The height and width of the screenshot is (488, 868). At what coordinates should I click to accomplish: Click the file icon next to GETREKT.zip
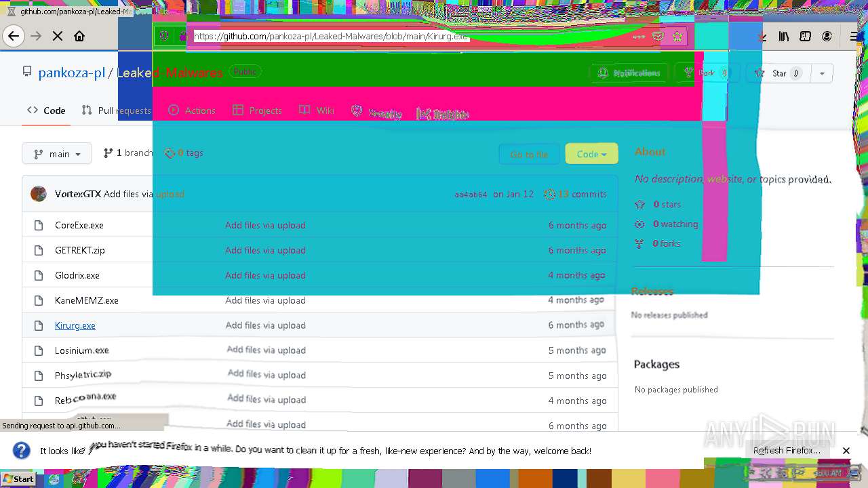pyautogui.click(x=39, y=250)
